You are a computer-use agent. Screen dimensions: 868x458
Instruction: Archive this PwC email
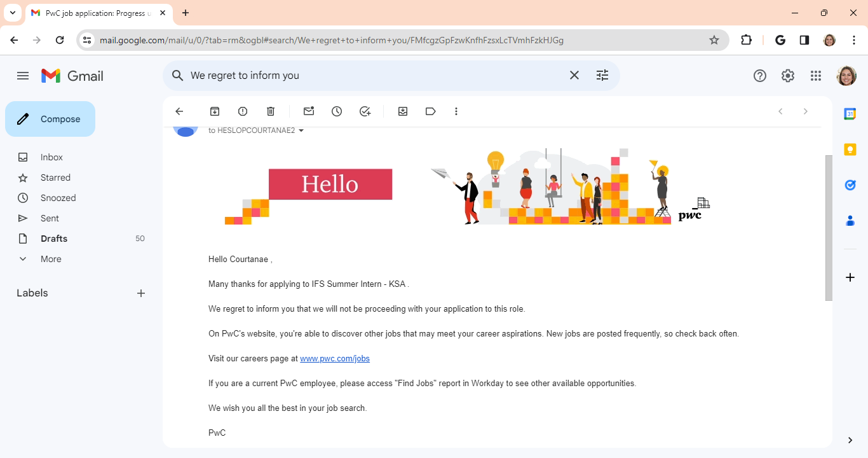tap(215, 111)
